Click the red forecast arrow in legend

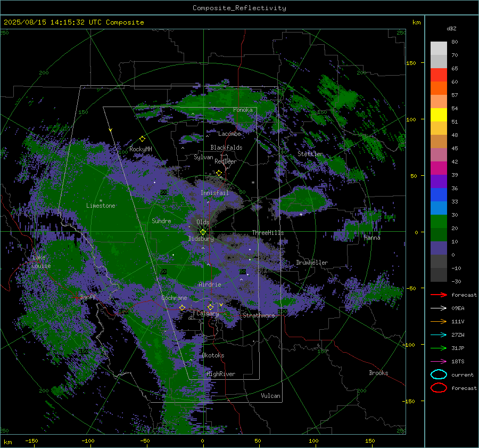point(439,295)
